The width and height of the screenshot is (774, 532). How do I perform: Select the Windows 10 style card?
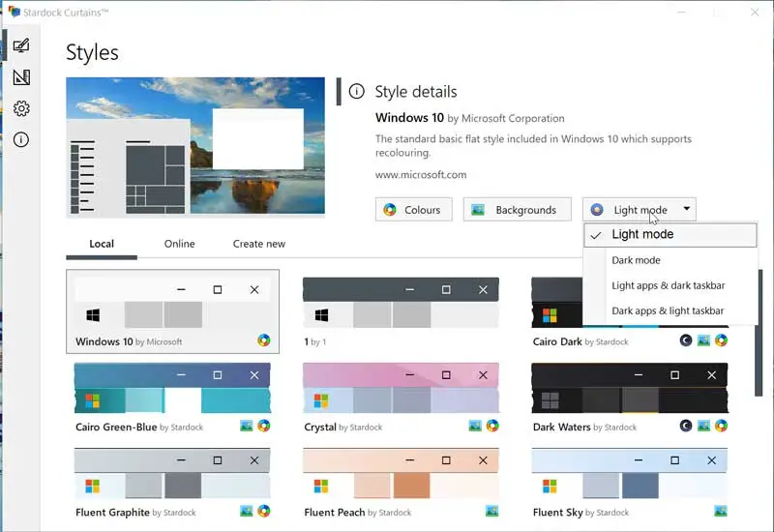(x=173, y=311)
